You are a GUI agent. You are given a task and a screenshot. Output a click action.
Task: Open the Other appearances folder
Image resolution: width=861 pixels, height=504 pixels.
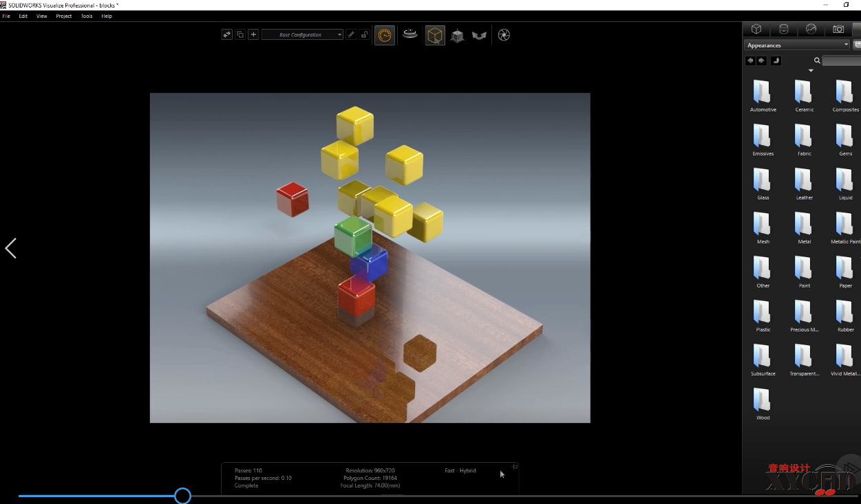763,271
